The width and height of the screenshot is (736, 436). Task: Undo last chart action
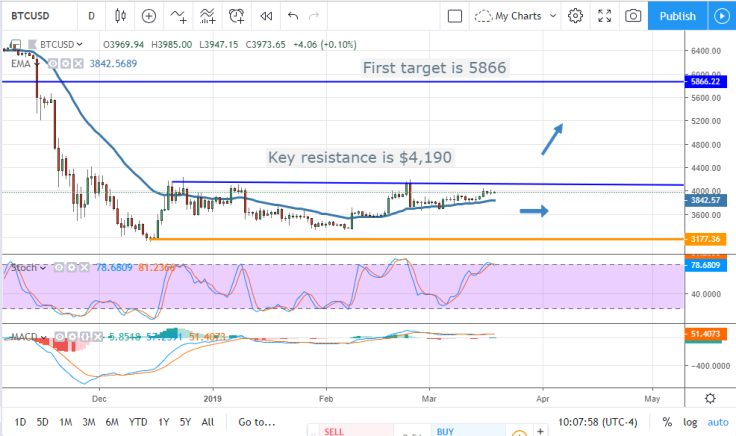(293, 16)
